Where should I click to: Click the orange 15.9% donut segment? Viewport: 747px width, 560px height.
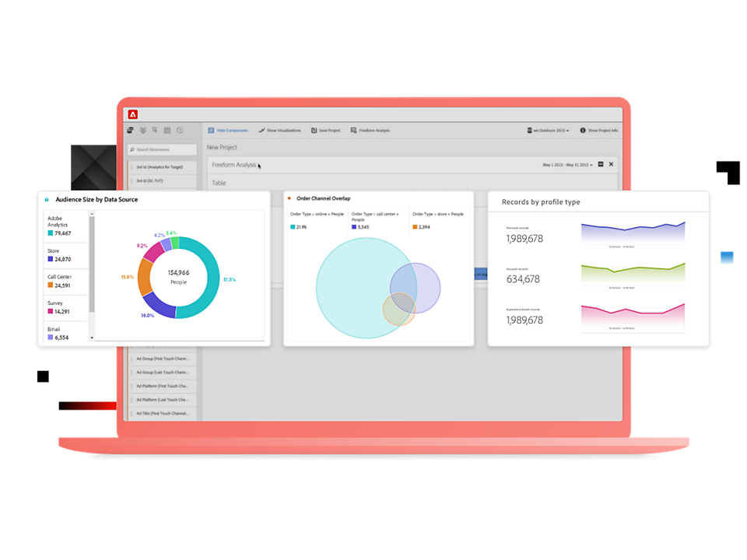[x=145, y=277]
